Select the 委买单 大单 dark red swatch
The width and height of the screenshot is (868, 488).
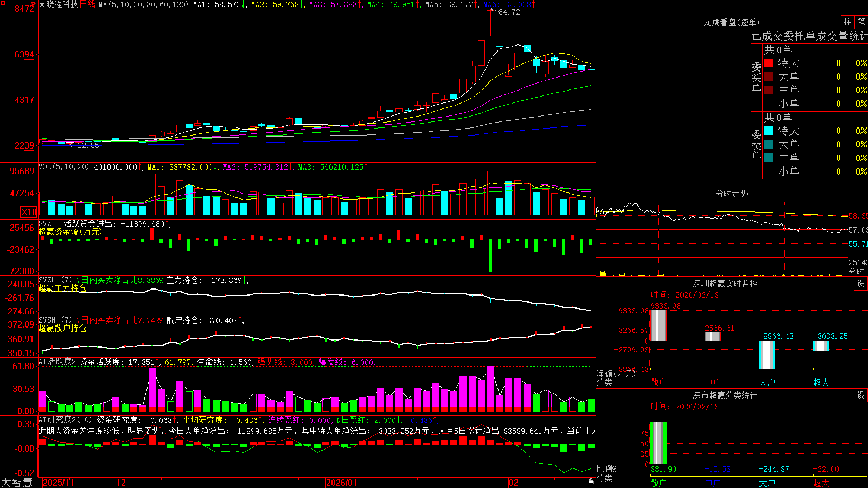[768, 76]
